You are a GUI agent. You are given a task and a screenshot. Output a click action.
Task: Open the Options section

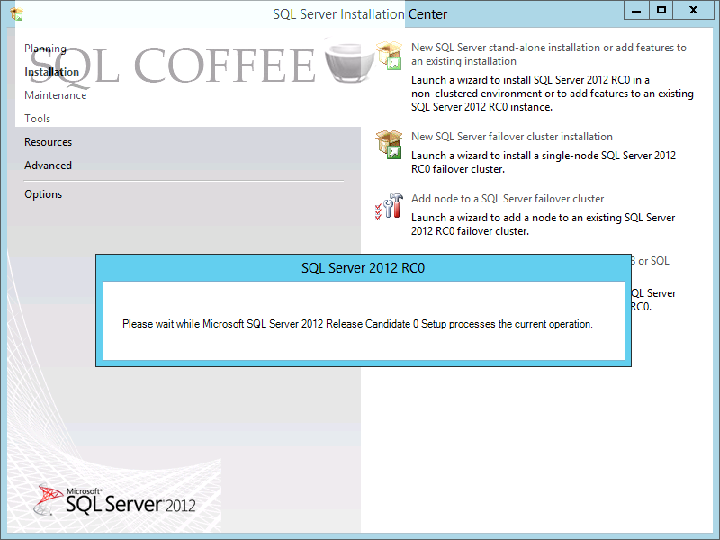[x=43, y=194]
